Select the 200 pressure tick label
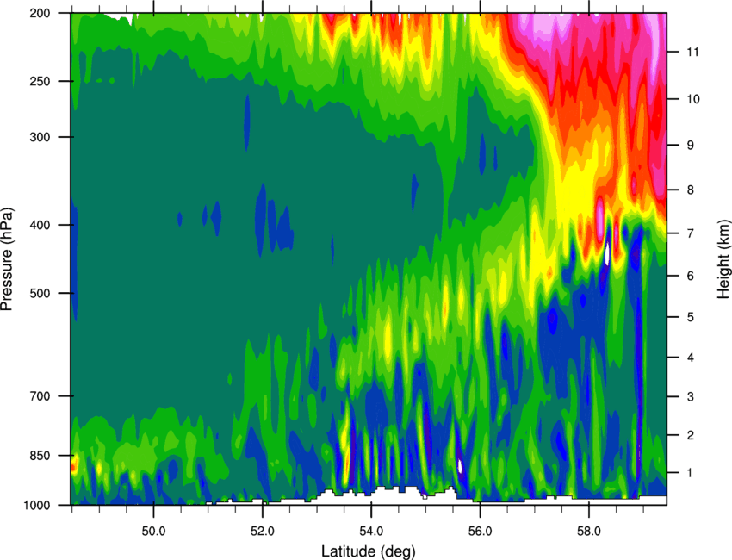This screenshot has width=732, height=560. 40,13
